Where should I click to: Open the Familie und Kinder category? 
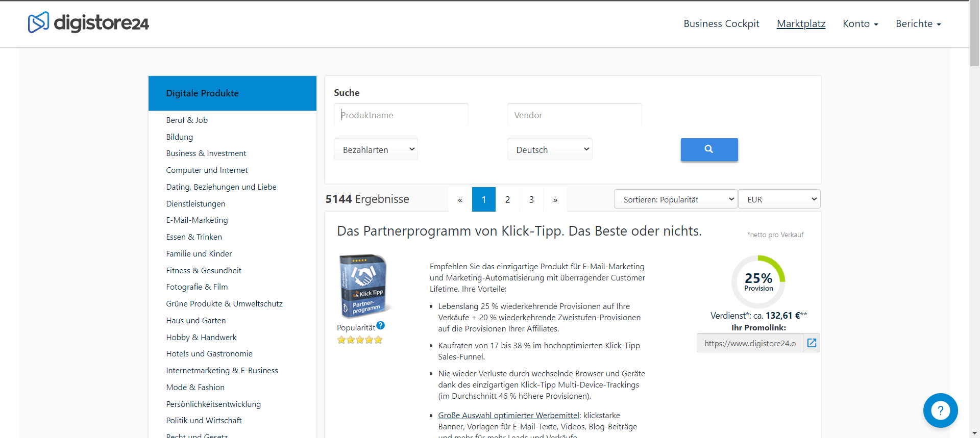point(199,253)
